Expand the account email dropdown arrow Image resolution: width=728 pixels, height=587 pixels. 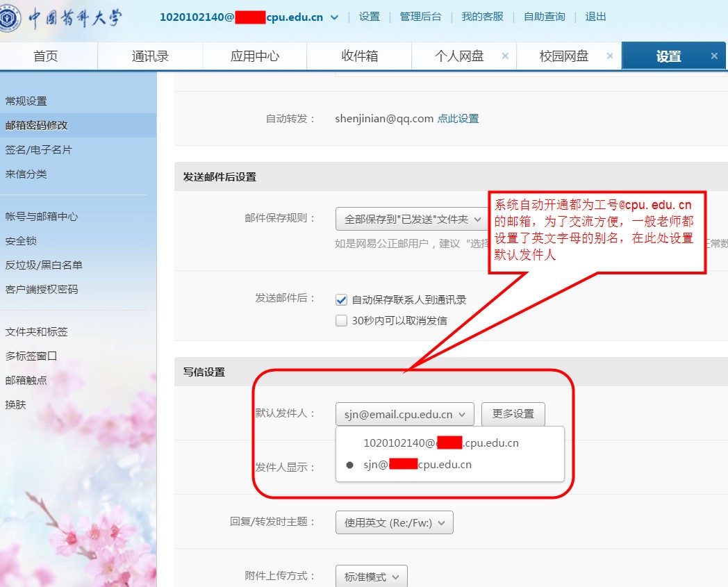335,17
